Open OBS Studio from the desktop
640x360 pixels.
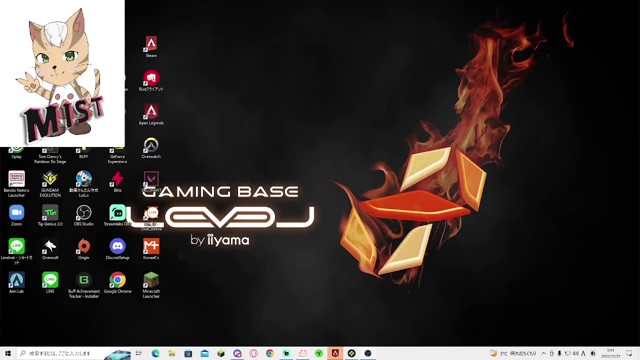click(x=84, y=216)
